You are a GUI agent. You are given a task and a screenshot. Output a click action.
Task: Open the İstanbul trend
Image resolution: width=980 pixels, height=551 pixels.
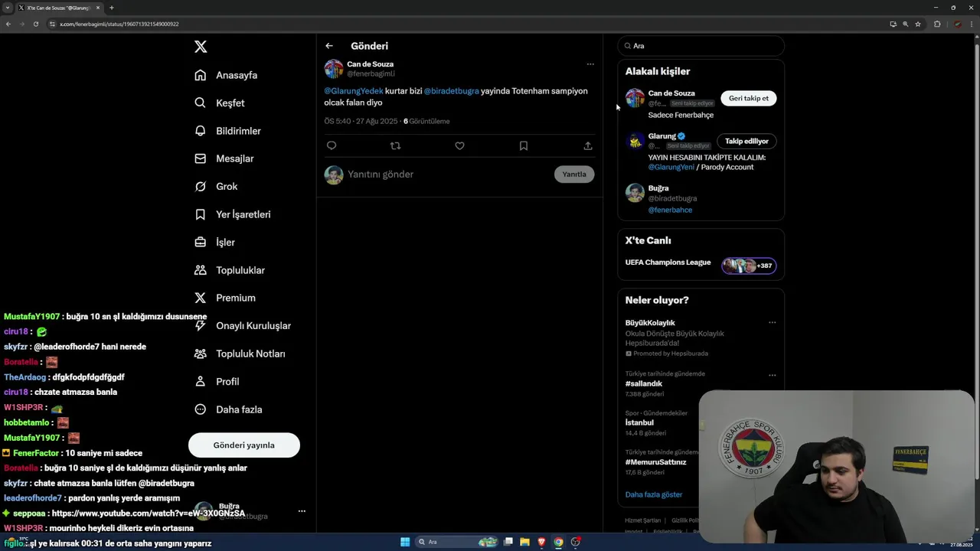[x=639, y=422]
